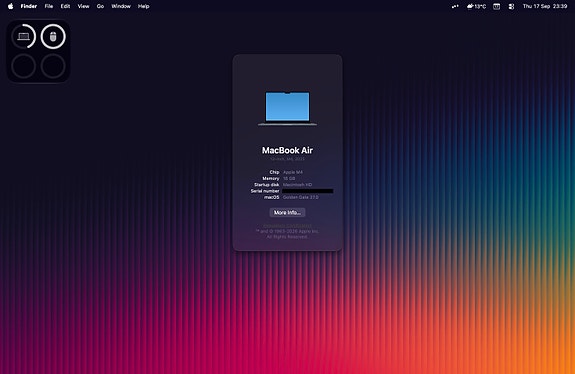
Task: Click the MacBook Air laptop image
Action: (287, 109)
